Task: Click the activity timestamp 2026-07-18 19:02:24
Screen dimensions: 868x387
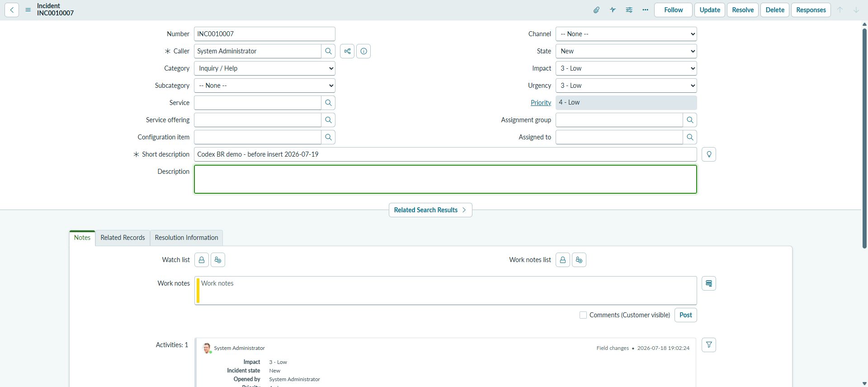Action: (x=663, y=348)
